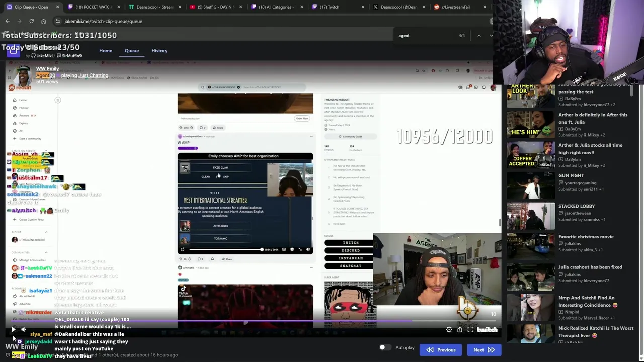Open SirMuffin9 Twitch link
This screenshot has width=644, height=362.
[69, 56]
